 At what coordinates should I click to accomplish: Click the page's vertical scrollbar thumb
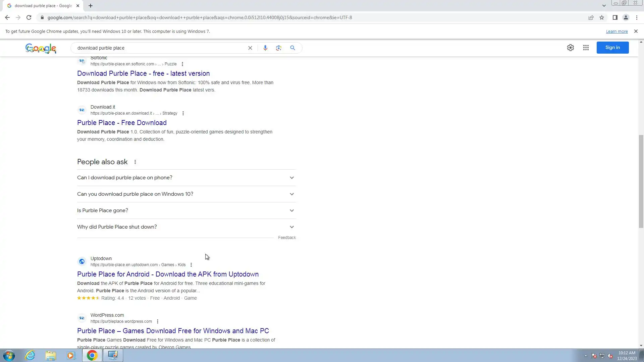coord(641,181)
